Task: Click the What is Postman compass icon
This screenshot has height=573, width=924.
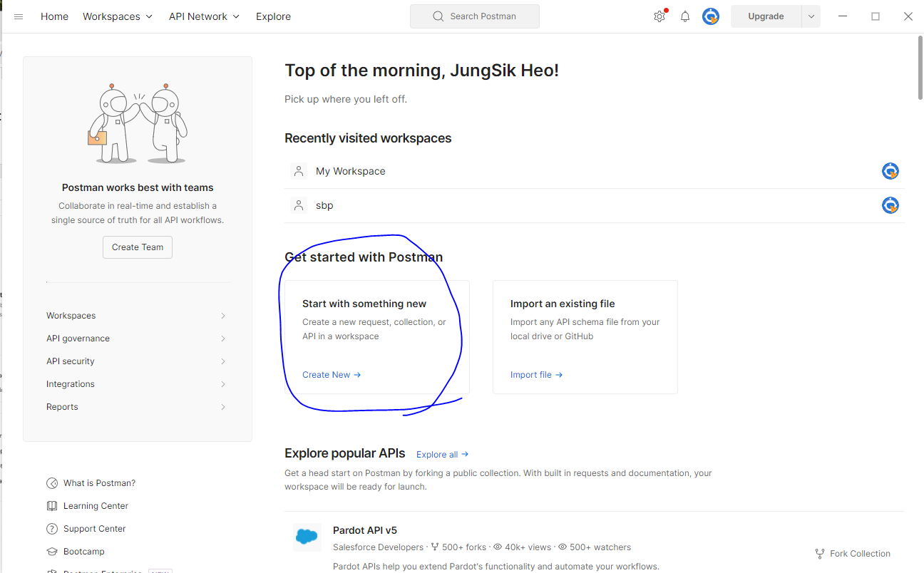Action: pos(52,483)
